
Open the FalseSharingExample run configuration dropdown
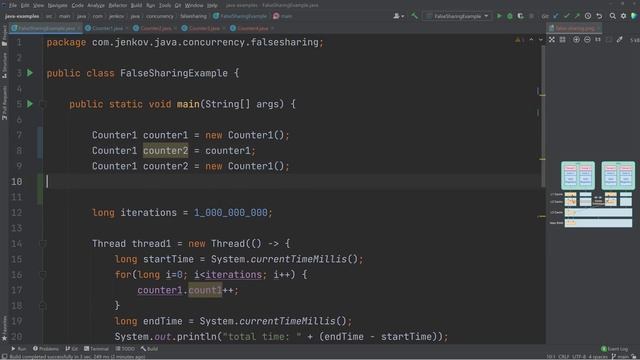[457, 16]
